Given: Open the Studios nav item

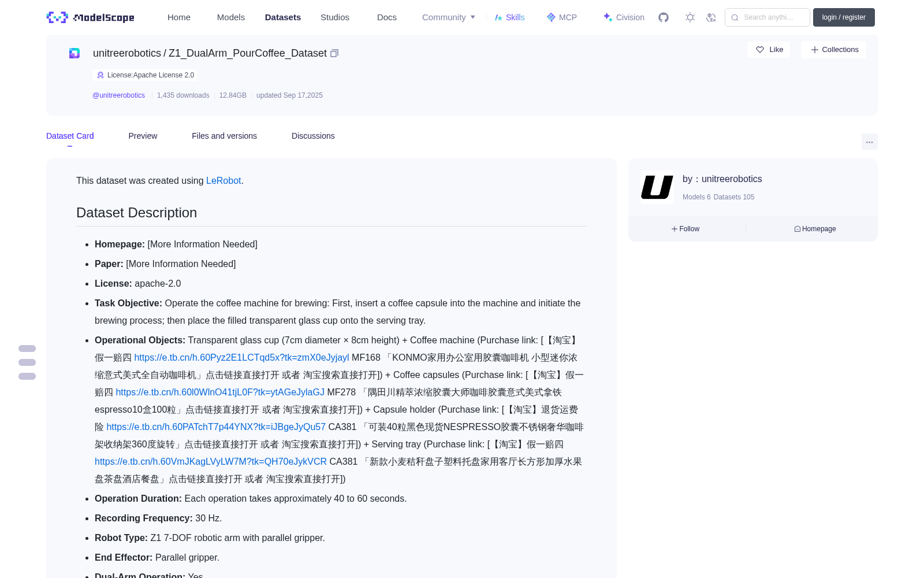Looking at the screenshot, I should point(335,17).
